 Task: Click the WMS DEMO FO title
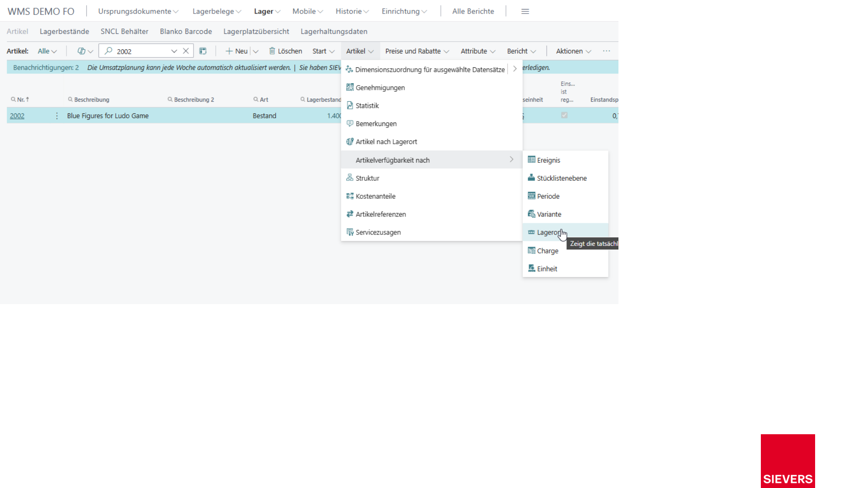pos(41,11)
